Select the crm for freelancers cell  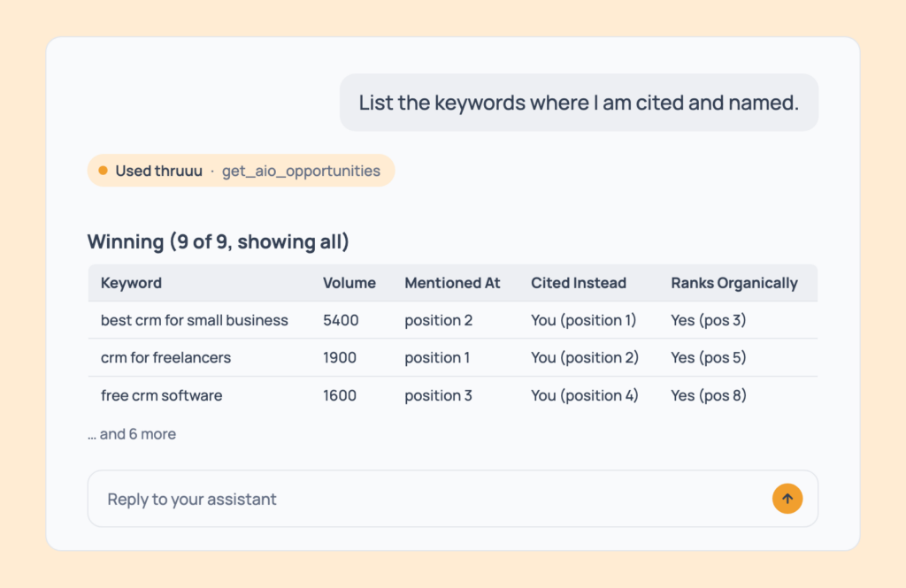[165, 357]
